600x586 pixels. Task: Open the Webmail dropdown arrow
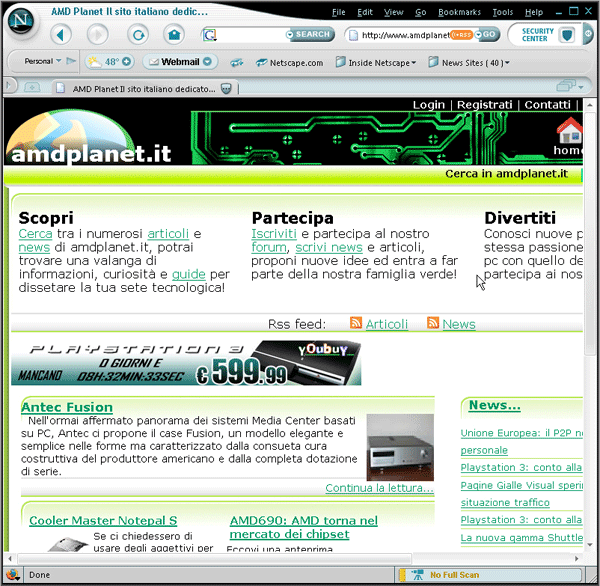207,62
